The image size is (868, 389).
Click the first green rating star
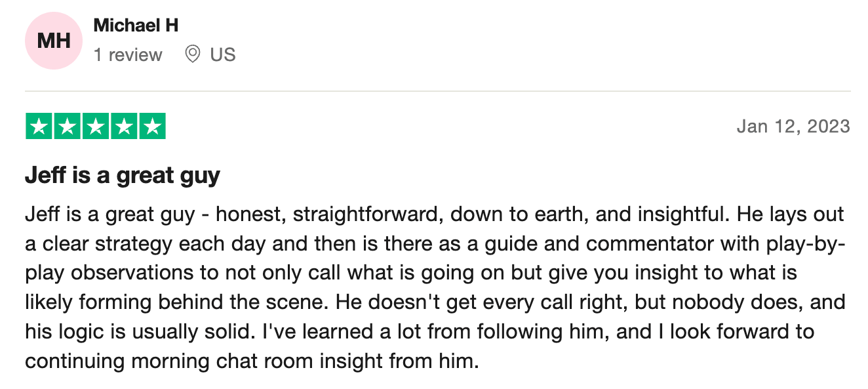coord(39,126)
